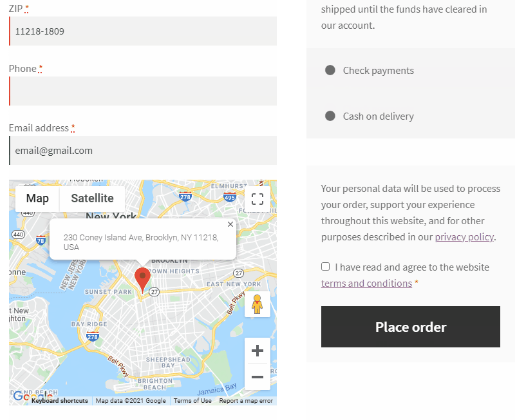518x420 pixels.
Task: Click into the Phone input field
Action: coord(143,91)
